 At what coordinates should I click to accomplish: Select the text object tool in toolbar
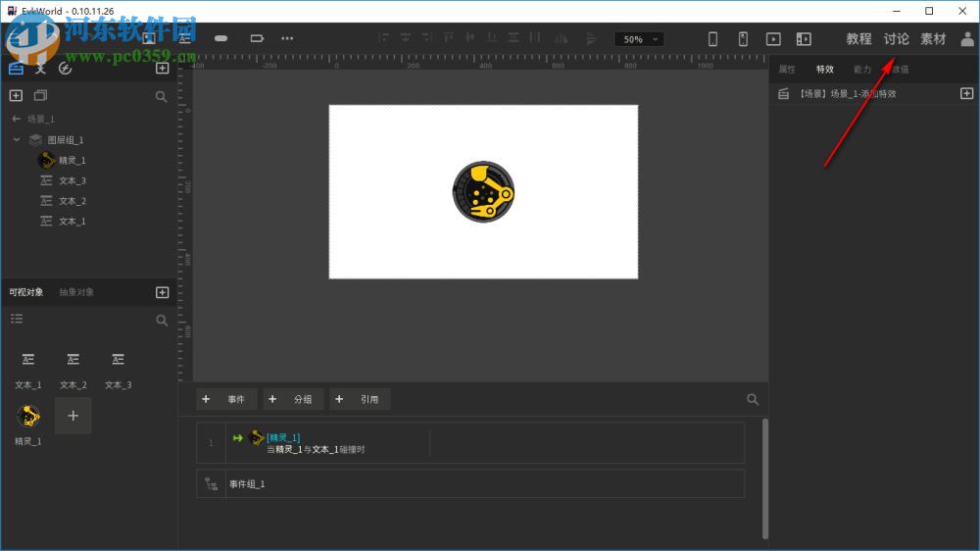(185, 38)
